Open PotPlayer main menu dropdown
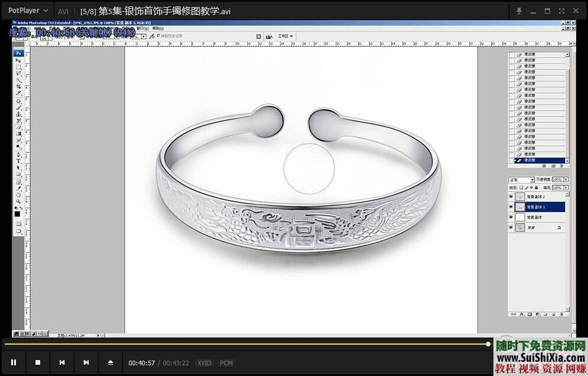588x376 pixels. 28,11
